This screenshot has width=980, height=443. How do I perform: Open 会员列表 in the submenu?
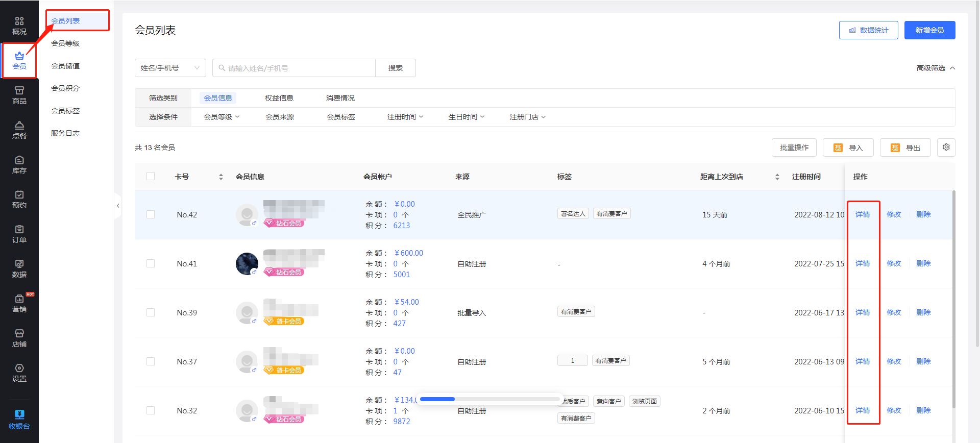pos(65,21)
